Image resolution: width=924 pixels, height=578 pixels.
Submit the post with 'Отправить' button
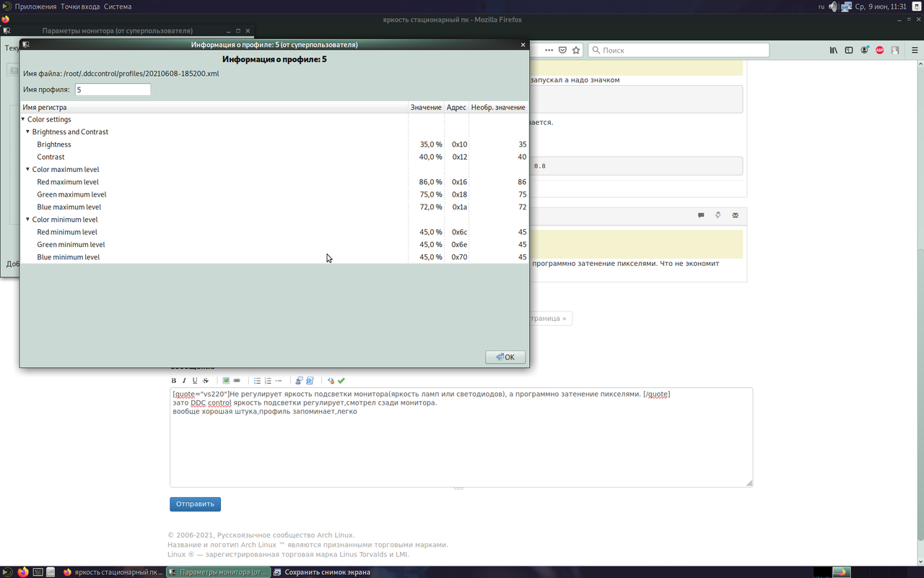click(195, 504)
